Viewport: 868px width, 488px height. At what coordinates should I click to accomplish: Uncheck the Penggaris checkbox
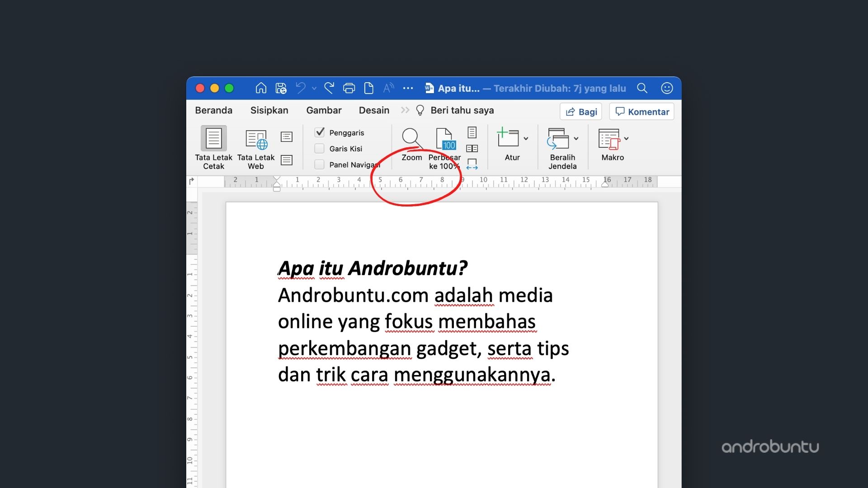(321, 132)
